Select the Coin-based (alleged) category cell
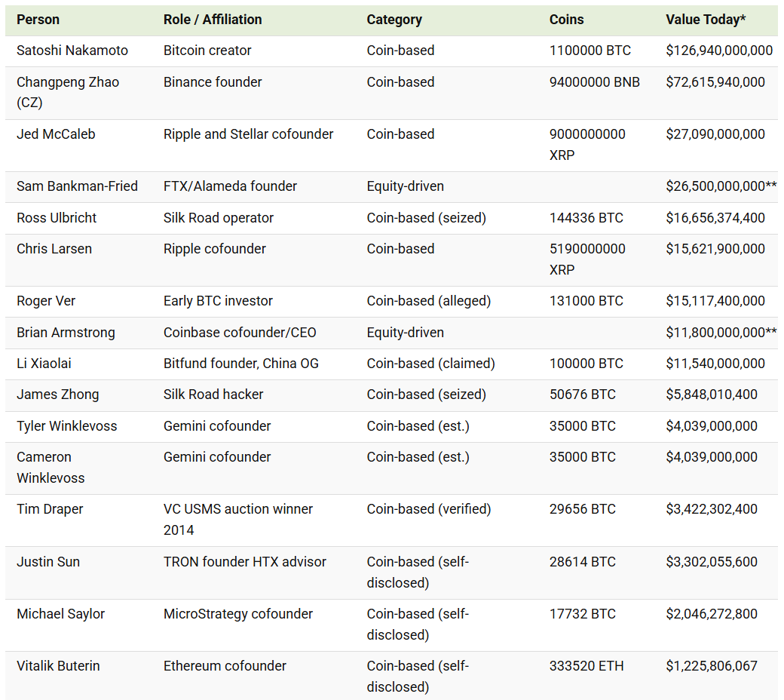The width and height of the screenshot is (784, 700). pos(428,301)
